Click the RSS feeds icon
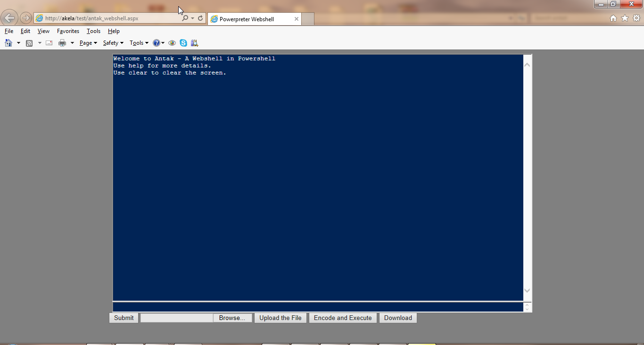 (x=29, y=43)
